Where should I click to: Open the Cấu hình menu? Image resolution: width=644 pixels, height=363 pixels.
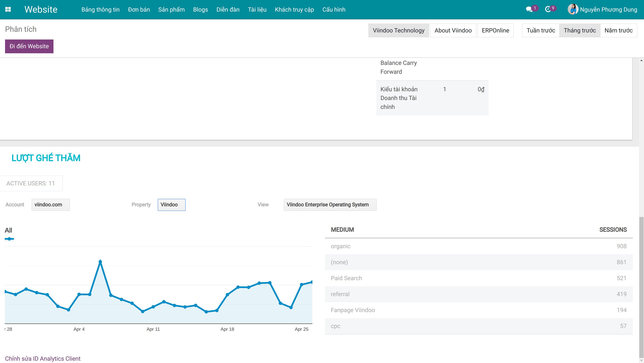coord(334,9)
